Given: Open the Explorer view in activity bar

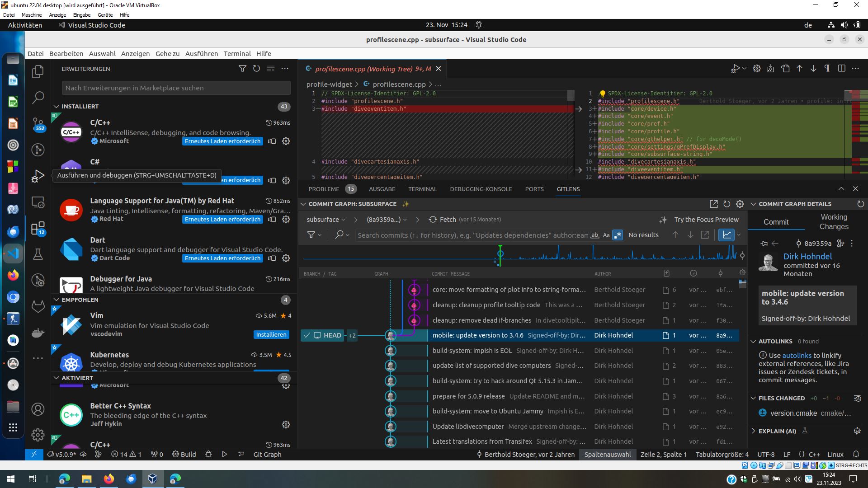Looking at the screenshot, I should point(38,71).
